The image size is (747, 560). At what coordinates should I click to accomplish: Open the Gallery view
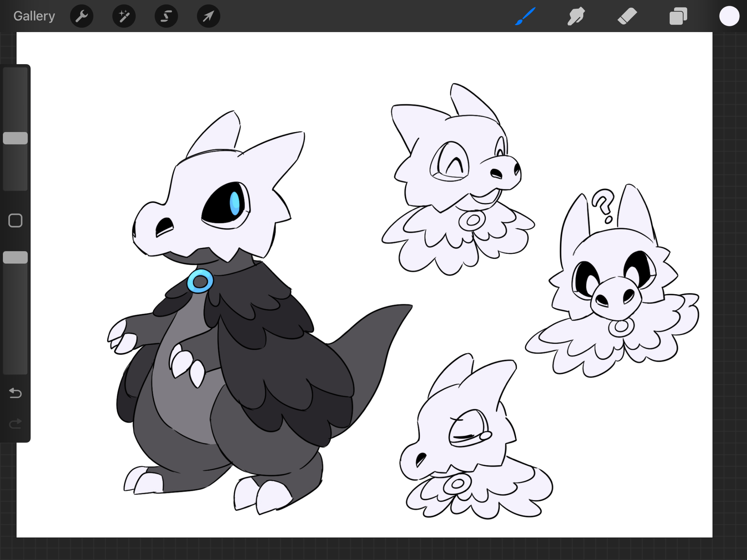pyautogui.click(x=34, y=16)
